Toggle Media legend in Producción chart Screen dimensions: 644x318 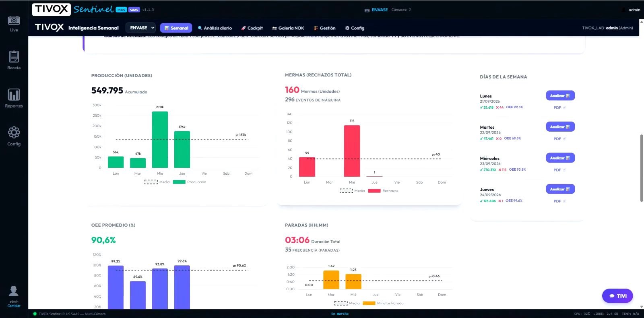click(x=157, y=182)
